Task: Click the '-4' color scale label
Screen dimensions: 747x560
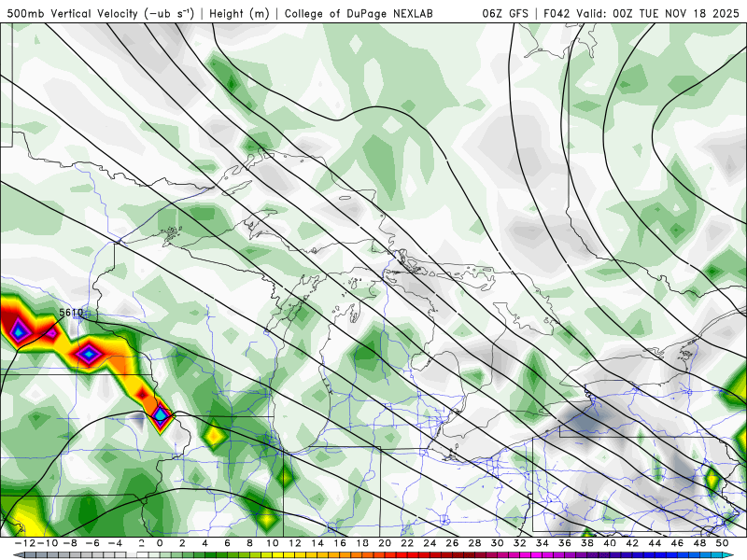Action: [115, 543]
